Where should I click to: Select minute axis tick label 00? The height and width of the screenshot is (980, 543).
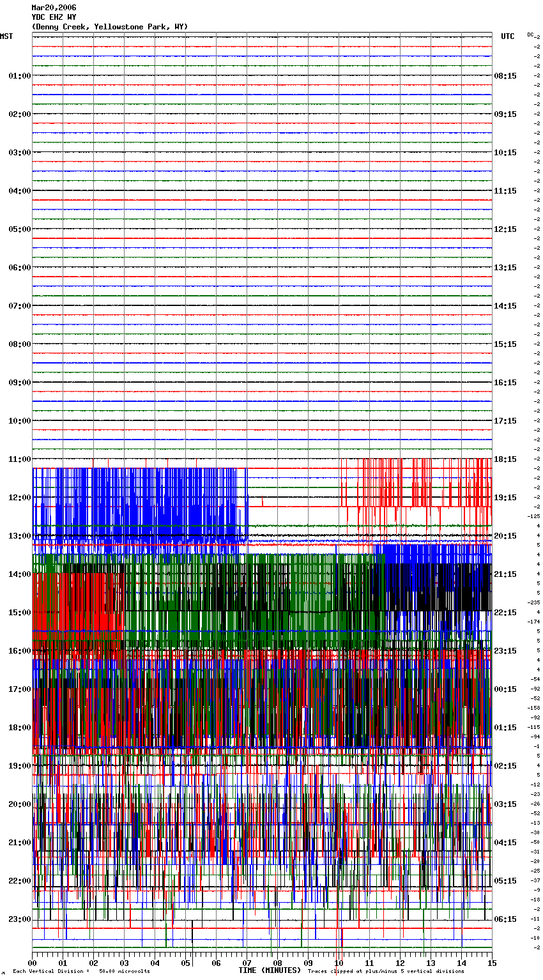point(32,963)
